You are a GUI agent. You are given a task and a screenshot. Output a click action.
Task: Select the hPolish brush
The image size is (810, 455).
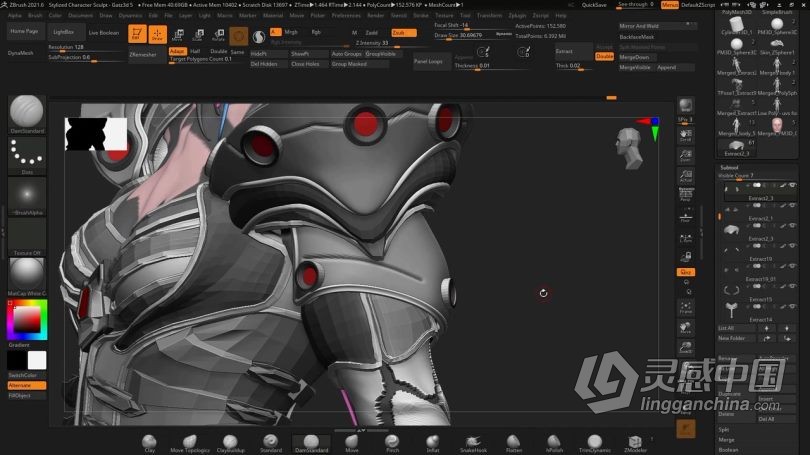coord(554,443)
